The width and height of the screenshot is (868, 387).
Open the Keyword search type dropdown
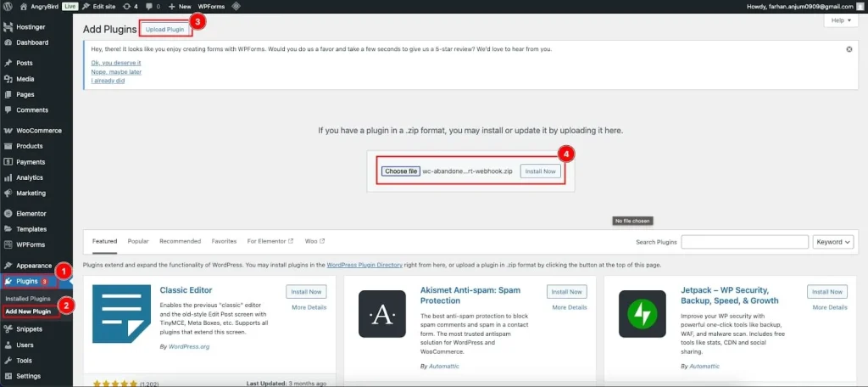tap(833, 242)
